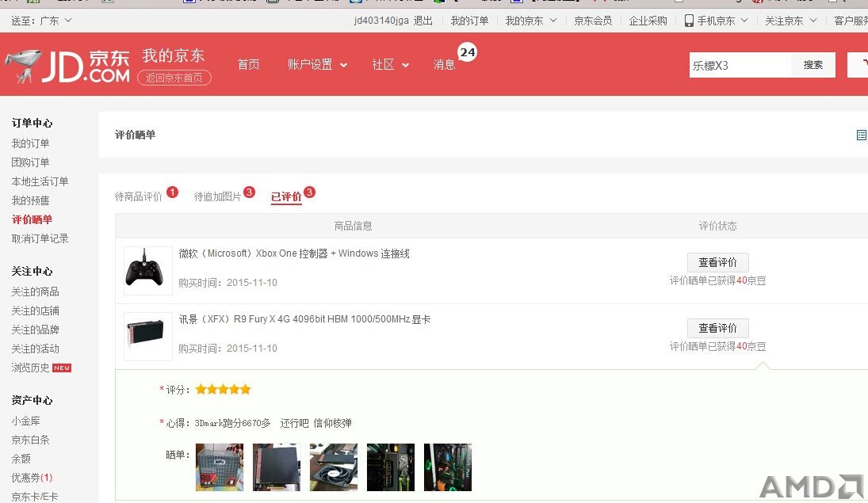
Task: Click the 退出 logout link
Action: tap(423, 21)
